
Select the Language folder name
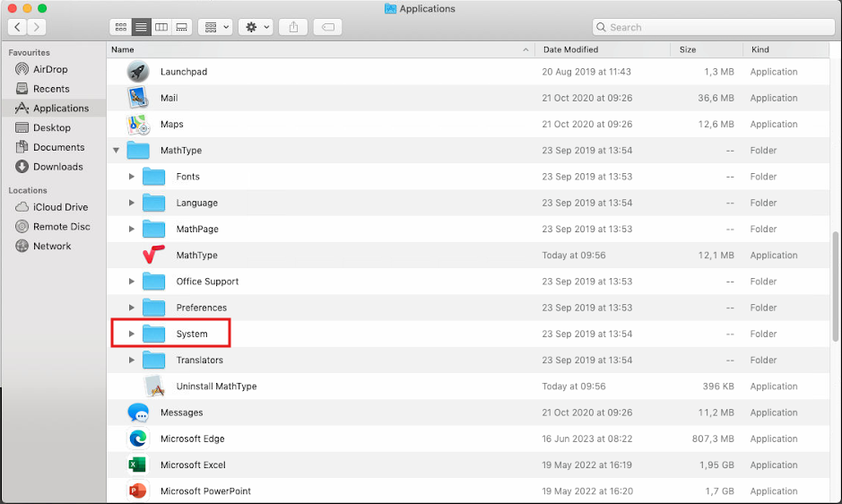pos(197,203)
